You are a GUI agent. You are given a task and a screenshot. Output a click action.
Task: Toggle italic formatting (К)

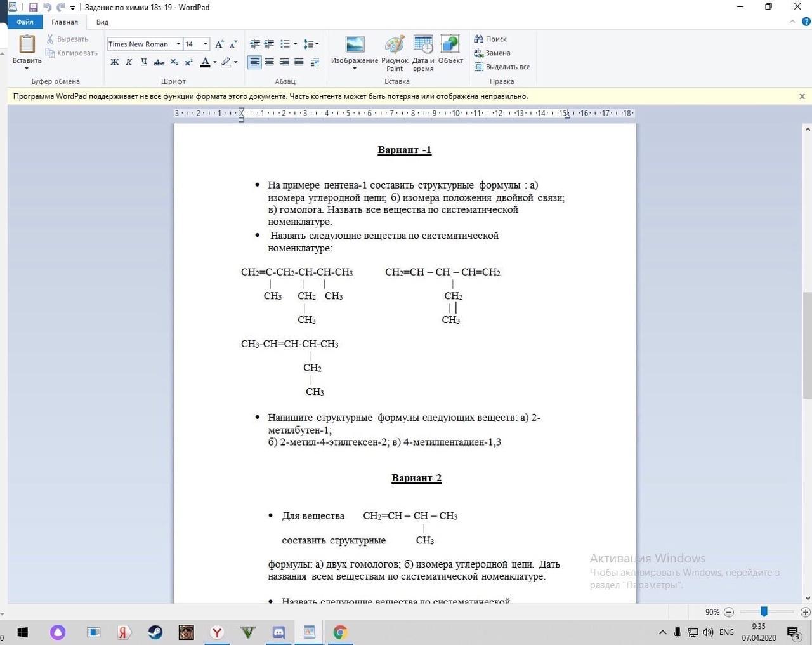pos(129,62)
